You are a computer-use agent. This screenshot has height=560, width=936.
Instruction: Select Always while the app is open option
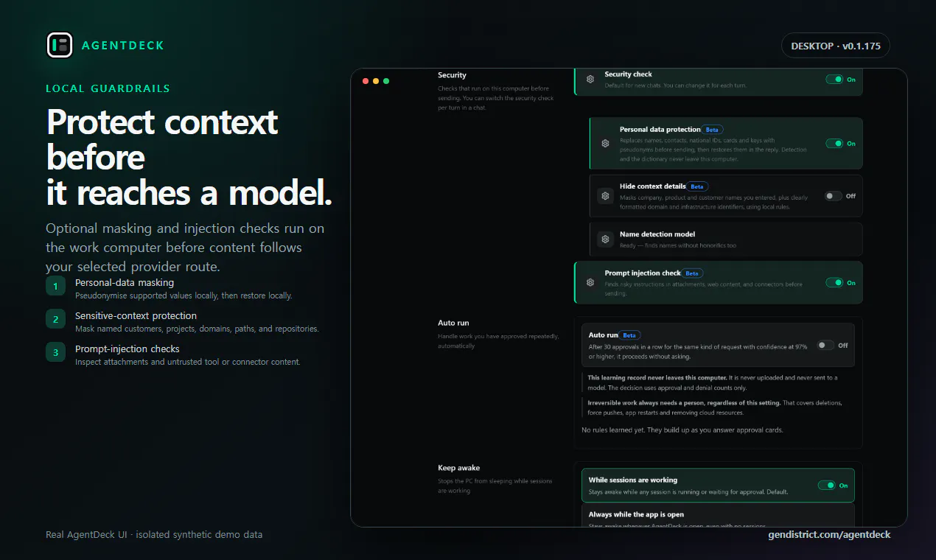(718, 516)
